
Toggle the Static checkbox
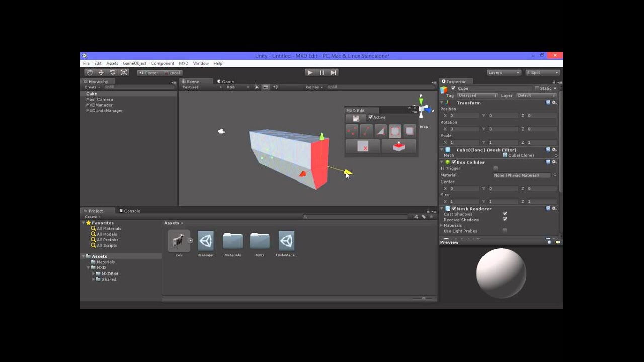[537, 88]
